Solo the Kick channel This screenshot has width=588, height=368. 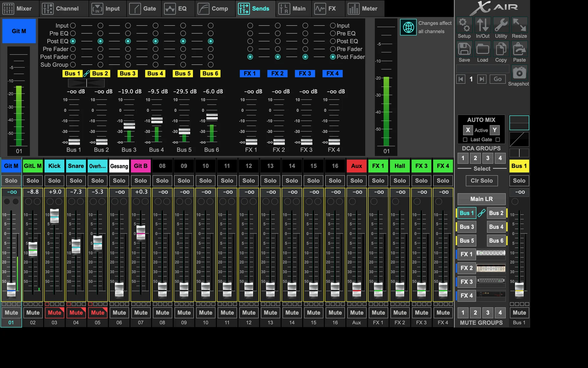[x=54, y=181]
